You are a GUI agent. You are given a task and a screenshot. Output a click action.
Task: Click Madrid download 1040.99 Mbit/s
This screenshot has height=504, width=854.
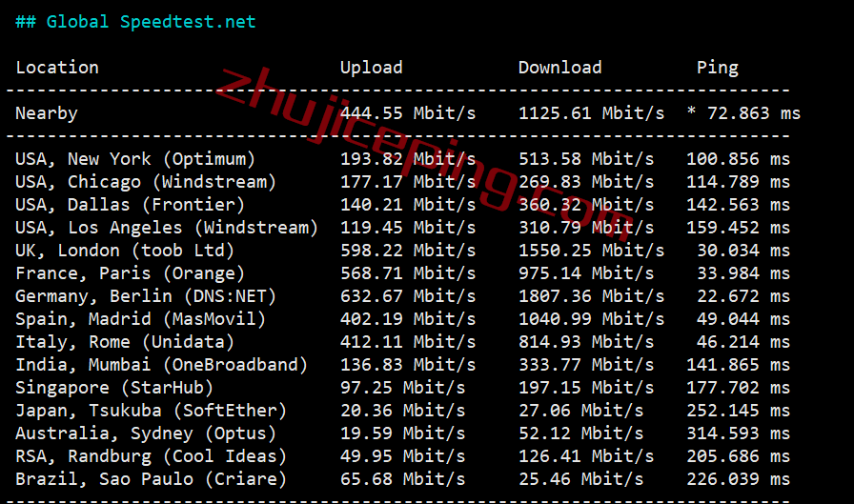coord(592,319)
